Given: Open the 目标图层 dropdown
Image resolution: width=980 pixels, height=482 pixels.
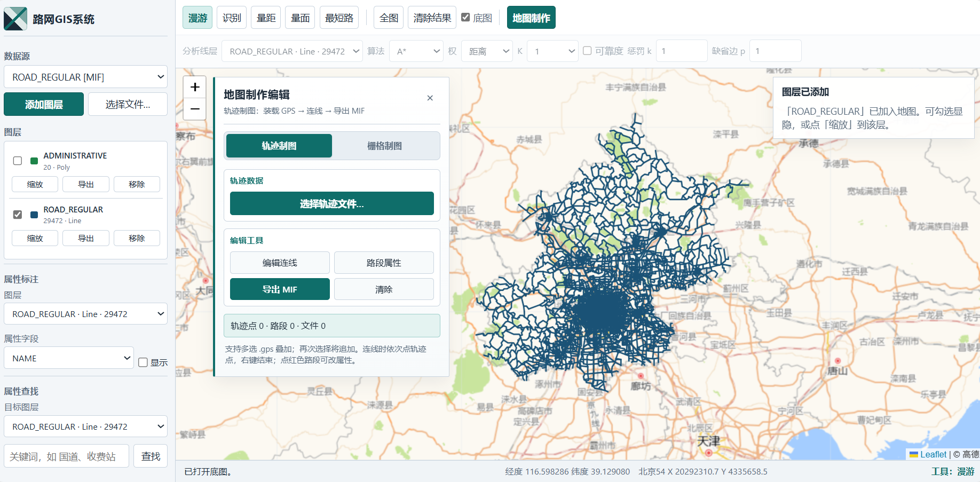Looking at the screenshot, I should tap(85, 426).
